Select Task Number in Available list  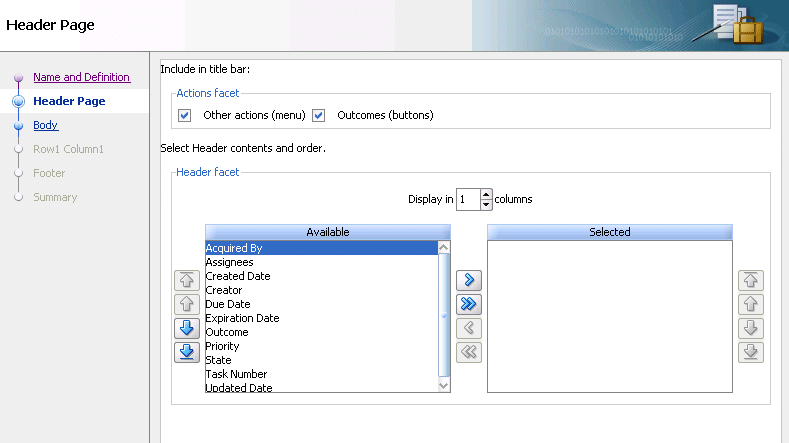322,374
